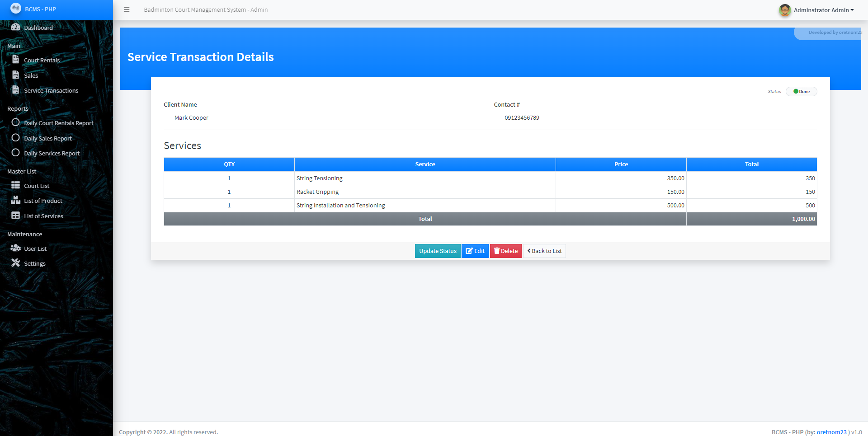Image resolution: width=868 pixels, height=436 pixels.
Task: Open the User List
Action: pos(57,248)
